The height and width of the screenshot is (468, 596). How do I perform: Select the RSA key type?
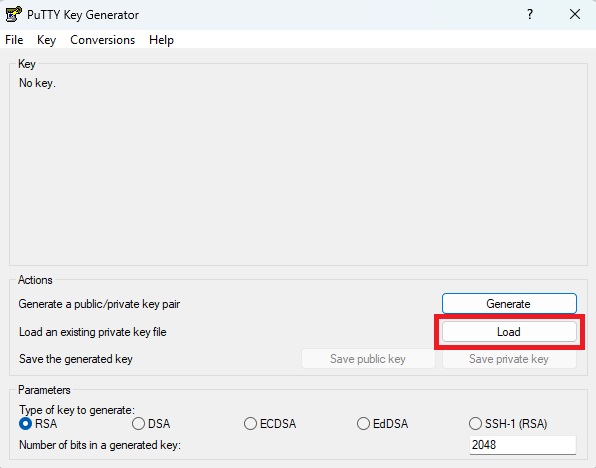(x=38, y=424)
